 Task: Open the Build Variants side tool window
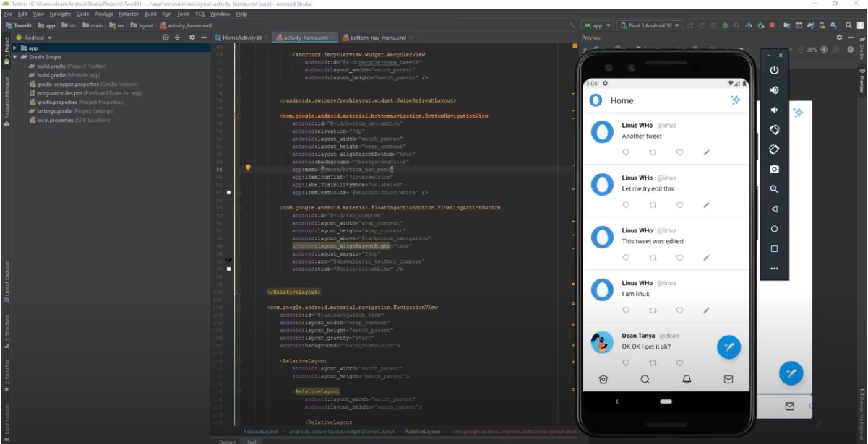click(6, 419)
